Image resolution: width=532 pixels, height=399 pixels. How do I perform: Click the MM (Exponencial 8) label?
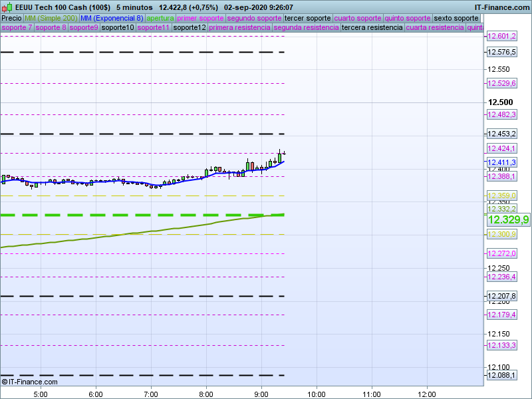click(x=112, y=18)
